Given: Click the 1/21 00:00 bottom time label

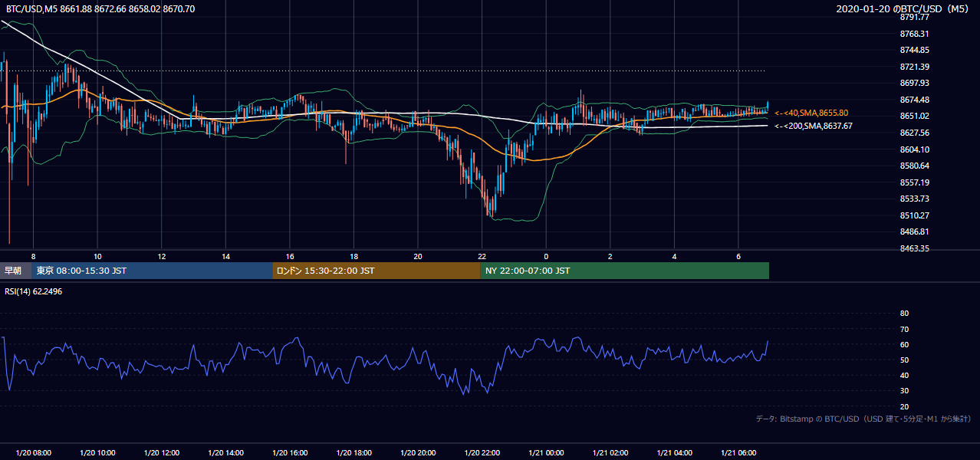Looking at the screenshot, I should click(x=546, y=453).
